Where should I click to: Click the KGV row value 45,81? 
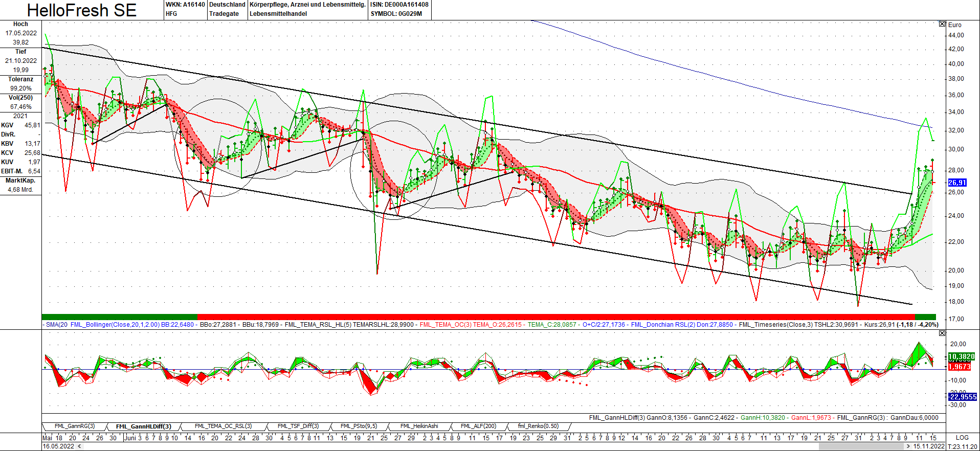point(32,125)
